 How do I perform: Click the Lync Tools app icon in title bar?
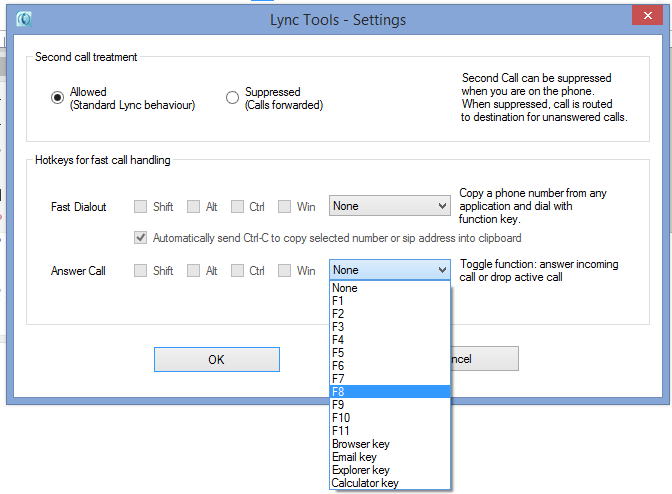tap(24, 19)
